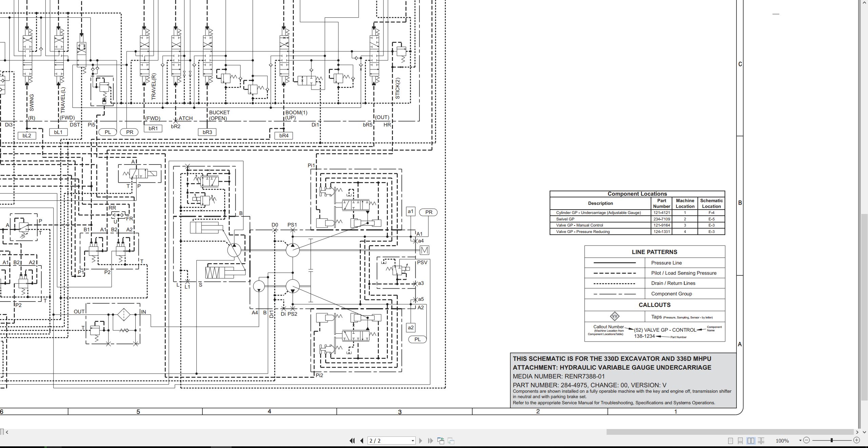
Task: Switch to two-page facing layout
Action: pos(751,441)
